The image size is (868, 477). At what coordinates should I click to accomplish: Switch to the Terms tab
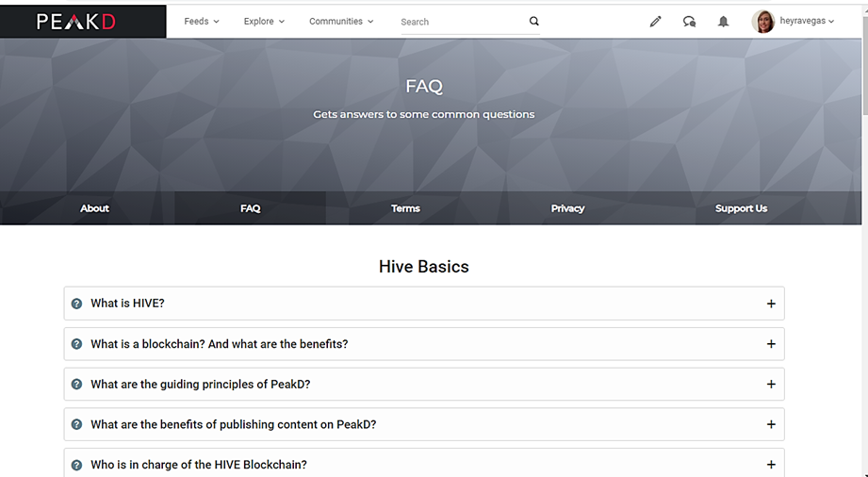tap(406, 208)
